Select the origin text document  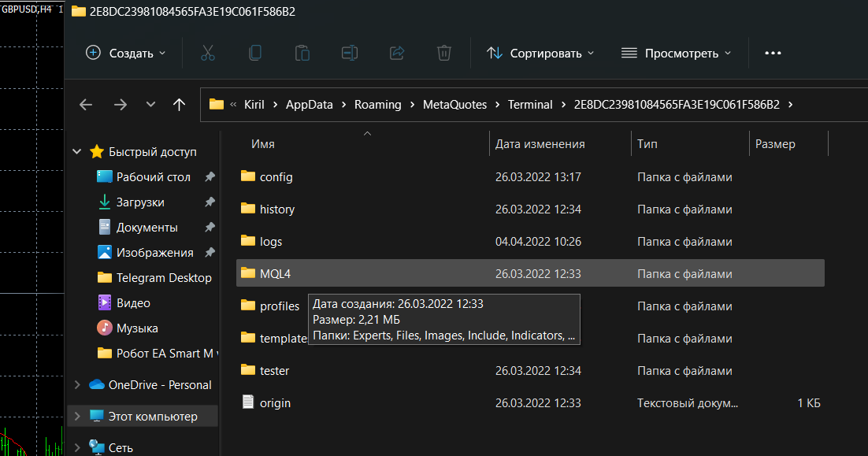click(530, 403)
